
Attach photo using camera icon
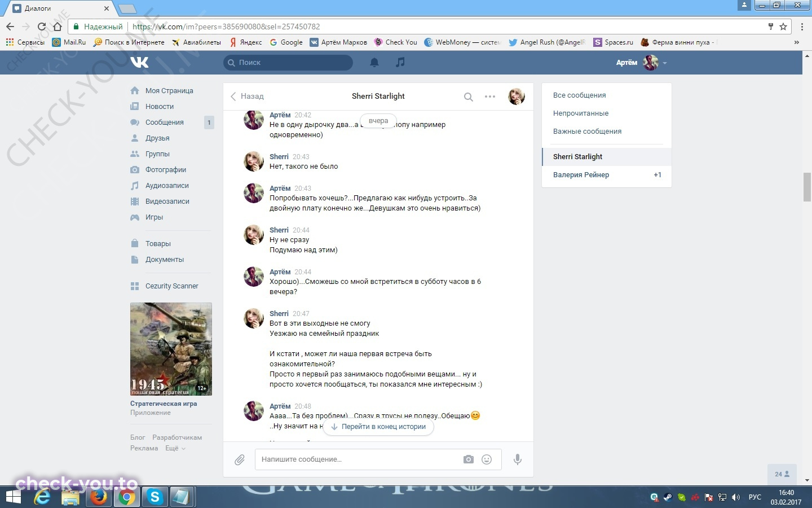(x=469, y=459)
